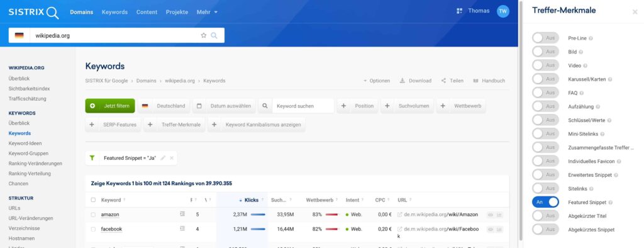Open the Optionen dropdown
Viewport: 644px width, 248px height.
[377, 81]
